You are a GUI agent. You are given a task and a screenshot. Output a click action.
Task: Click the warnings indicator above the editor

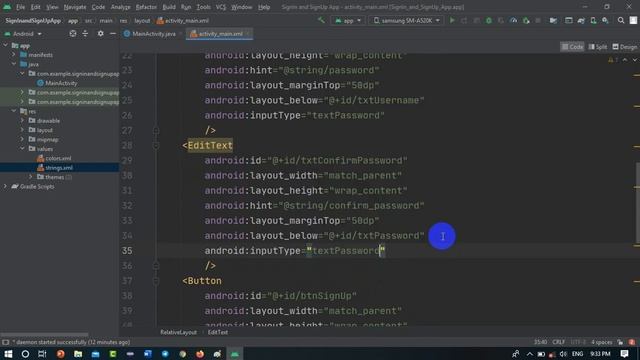[613, 60]
